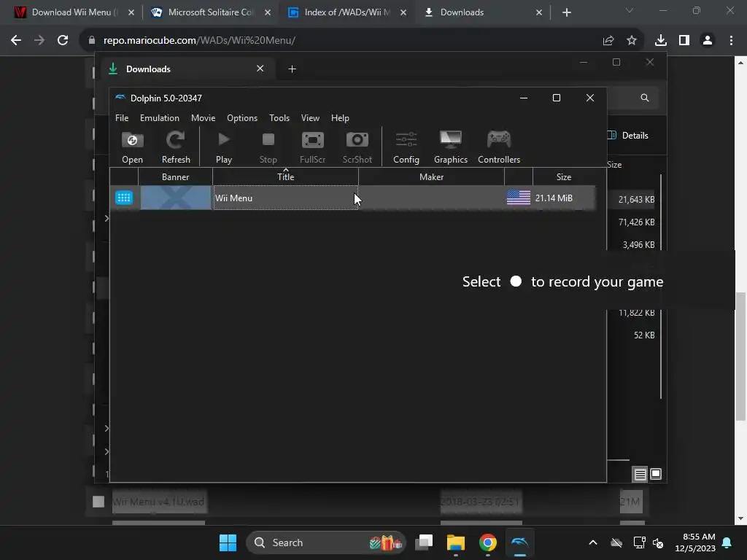
Task: Go back in Chrome browser
Action: (x=16, y=41)
